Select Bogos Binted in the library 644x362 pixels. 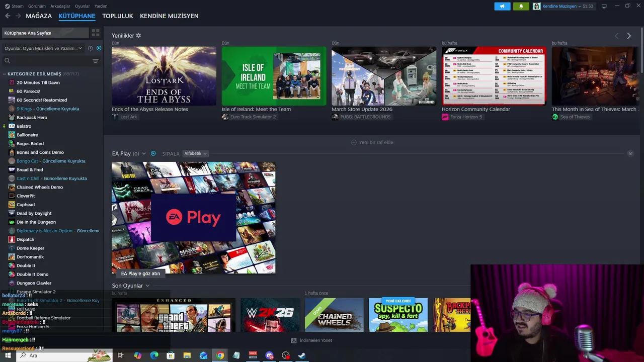click(x=30, y=144)
